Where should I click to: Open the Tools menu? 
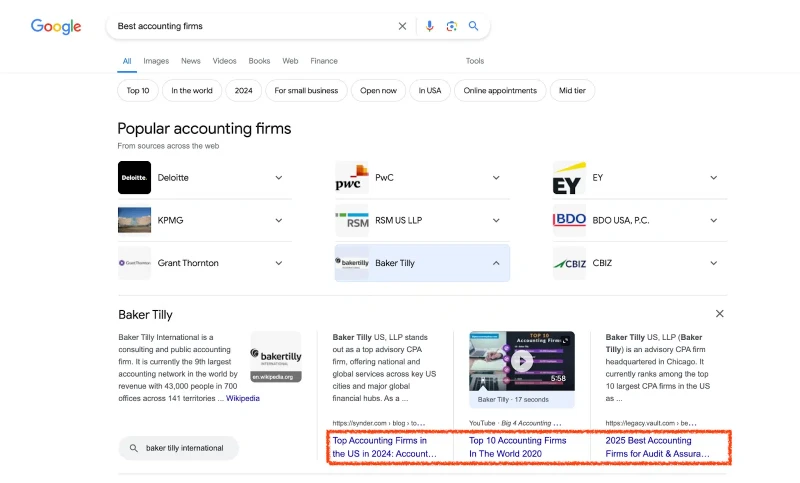point(474,61)
